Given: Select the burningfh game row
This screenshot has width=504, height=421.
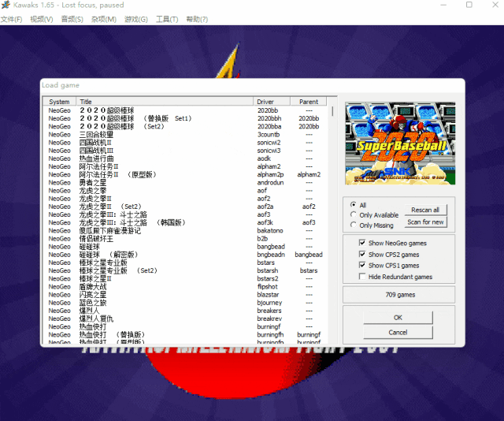Looking at the screenshot, I should [185, 335].
